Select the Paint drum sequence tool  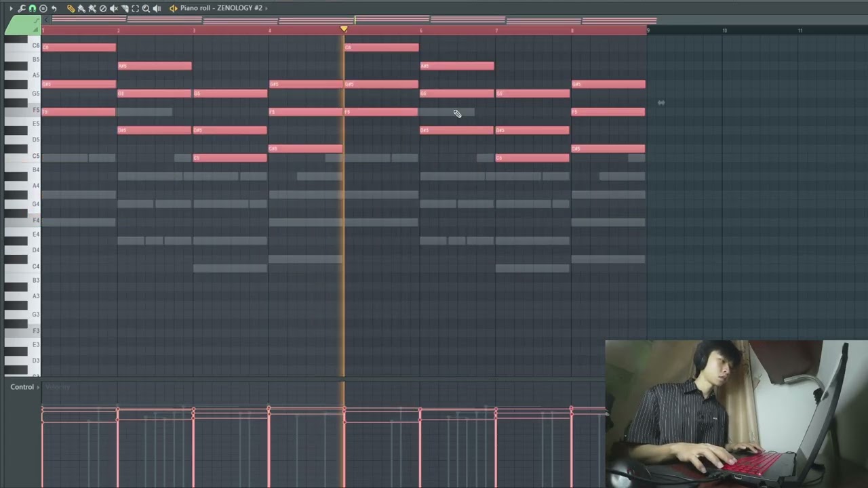click(x=92, y=9)
